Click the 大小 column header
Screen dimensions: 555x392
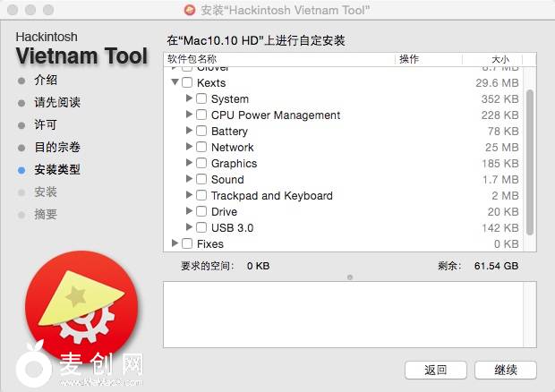point(499,59)
